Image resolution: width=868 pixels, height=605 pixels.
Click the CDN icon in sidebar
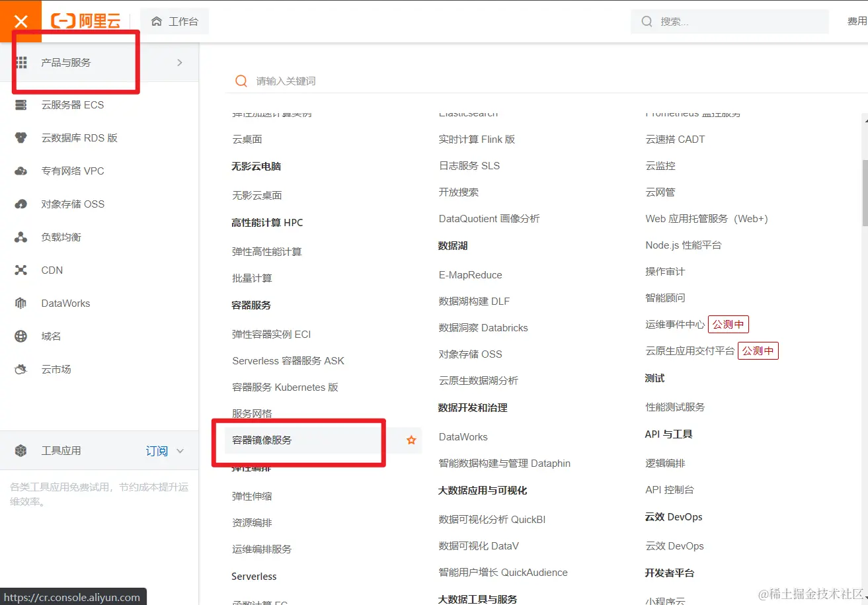(x=21, y=270)
